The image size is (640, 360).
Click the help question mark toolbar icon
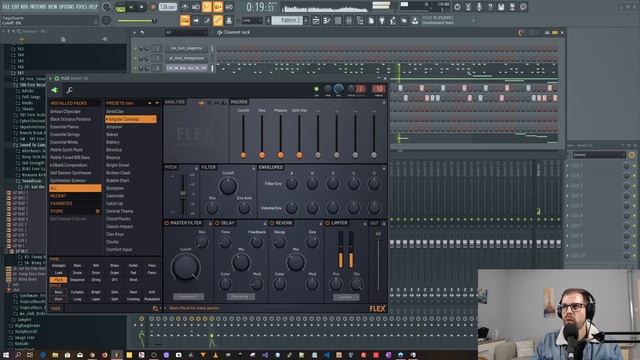[490, 7]
